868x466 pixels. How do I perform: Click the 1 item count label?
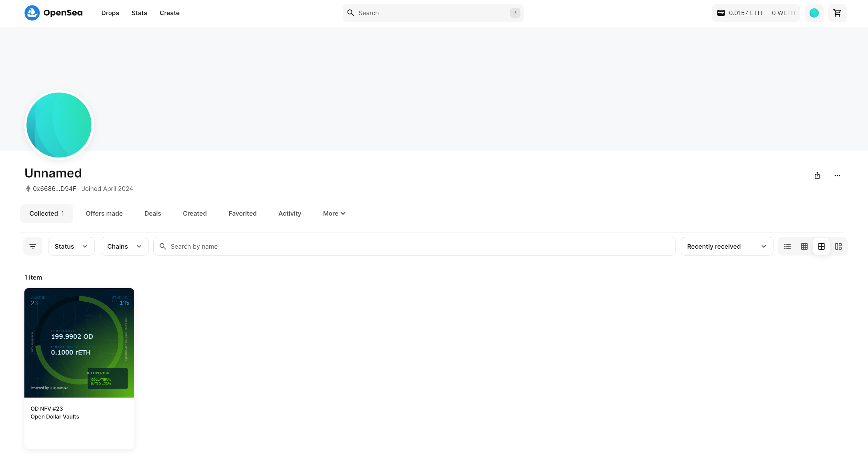point(33,277)
